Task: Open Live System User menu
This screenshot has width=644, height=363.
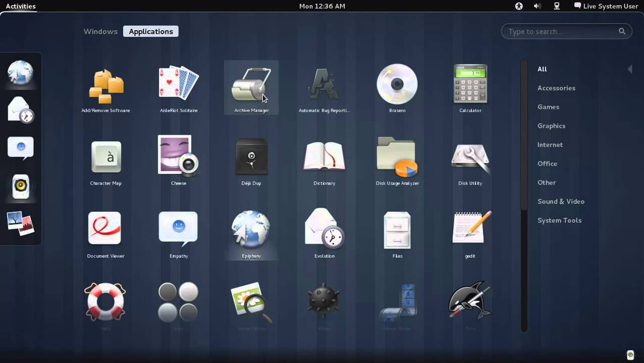Action: [x=606, y=6]
